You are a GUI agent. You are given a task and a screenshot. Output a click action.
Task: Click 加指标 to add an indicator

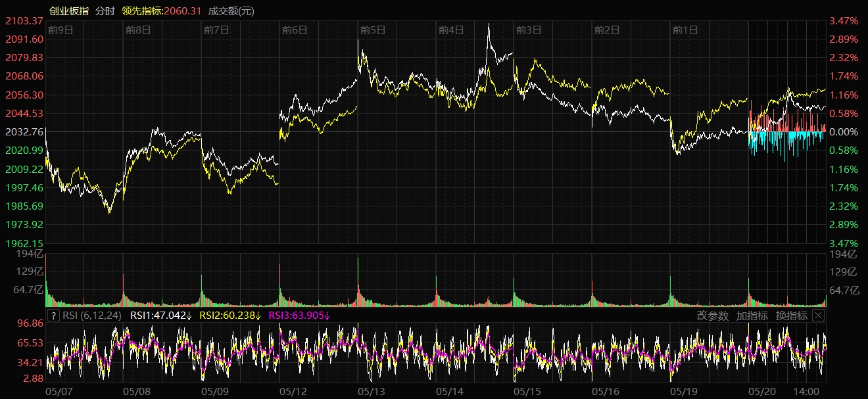coord(752,316)
